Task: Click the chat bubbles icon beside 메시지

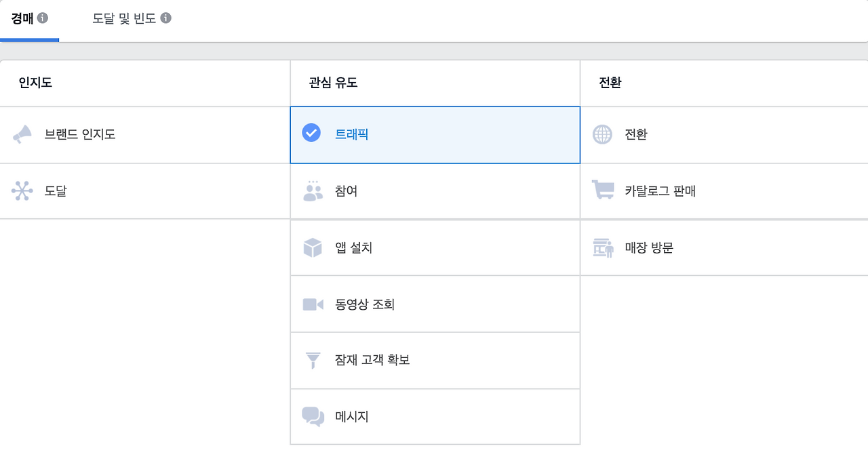Action: click(x=311, y=416)
